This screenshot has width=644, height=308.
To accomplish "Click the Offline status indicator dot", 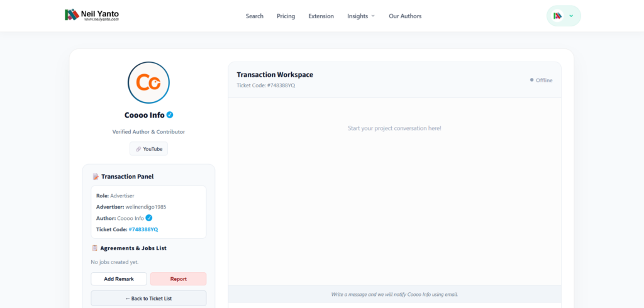I will pos(532,80).
